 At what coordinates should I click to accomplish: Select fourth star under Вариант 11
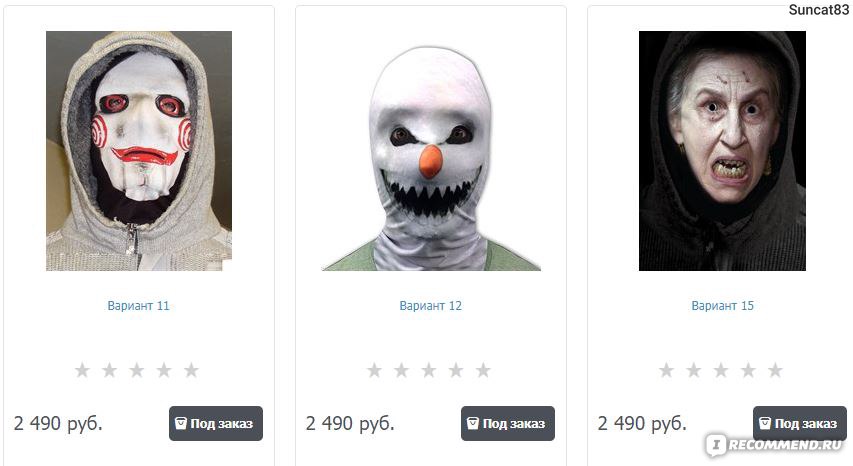pos(164,370)
